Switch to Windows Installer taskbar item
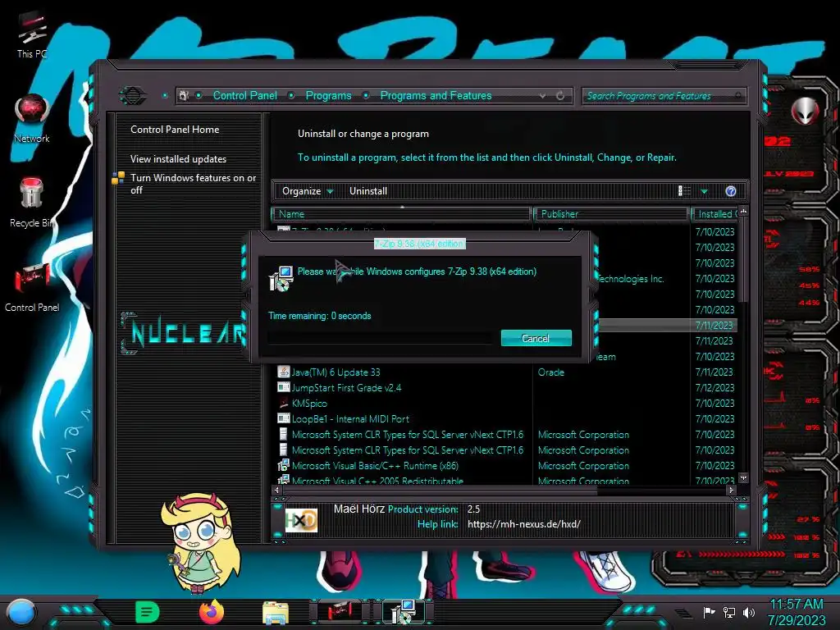This screenshot has height=630, width=840. (404, 612)
